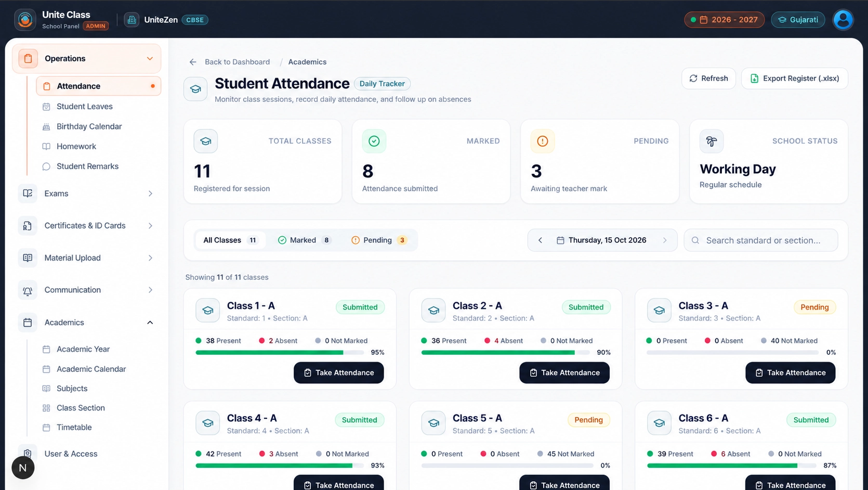
Task: Change the Gujarati language selector
Action: click(x=798, y=20)
